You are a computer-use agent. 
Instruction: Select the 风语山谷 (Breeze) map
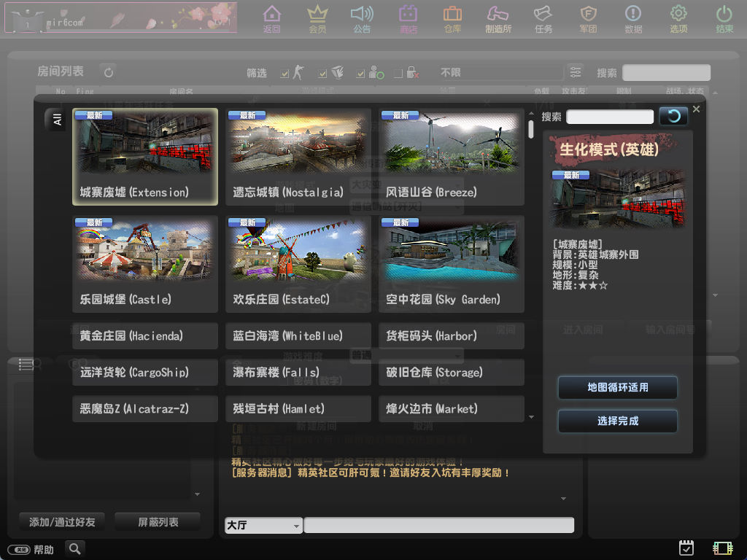451,157
